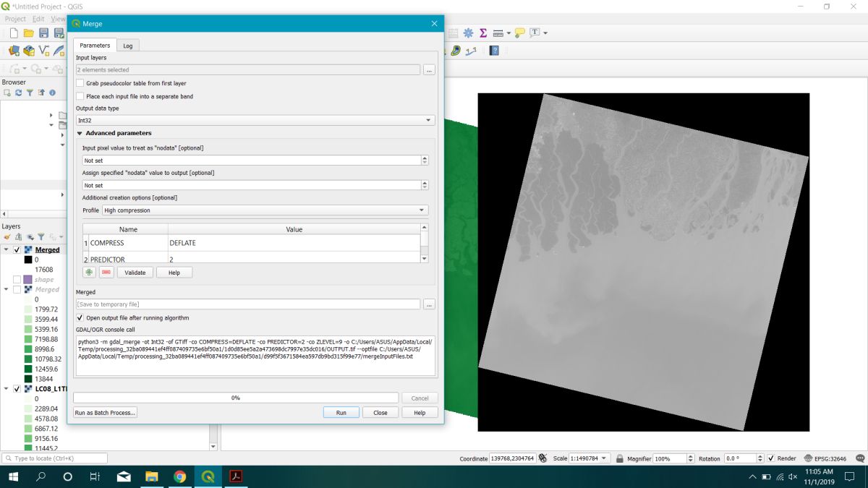Toggle Grab pseudocolor table from first layer
Image resolution: width=868 pixels, height=488 pixels.
(80, 83)
